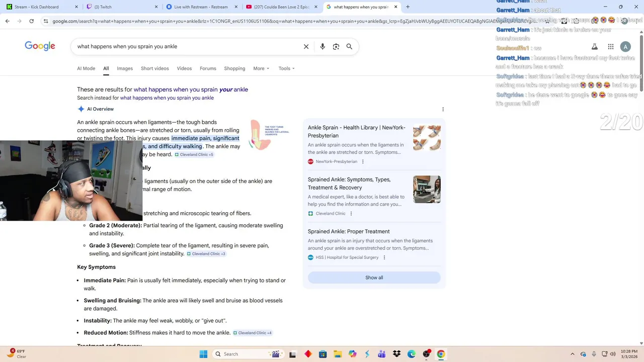Expand Cleveland Clinic +5 source chip
Screen dimensions: 644x362
[x=194, y=154]
